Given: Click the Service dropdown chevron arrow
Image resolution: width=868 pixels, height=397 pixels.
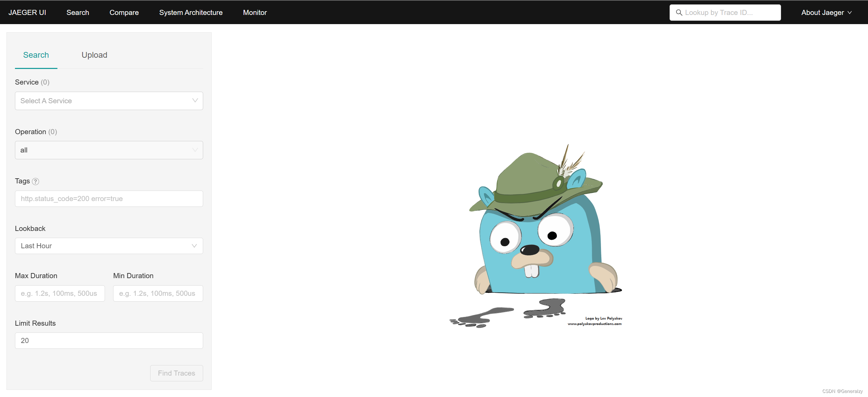Looking at the screenshot, I should coord(195,101).
